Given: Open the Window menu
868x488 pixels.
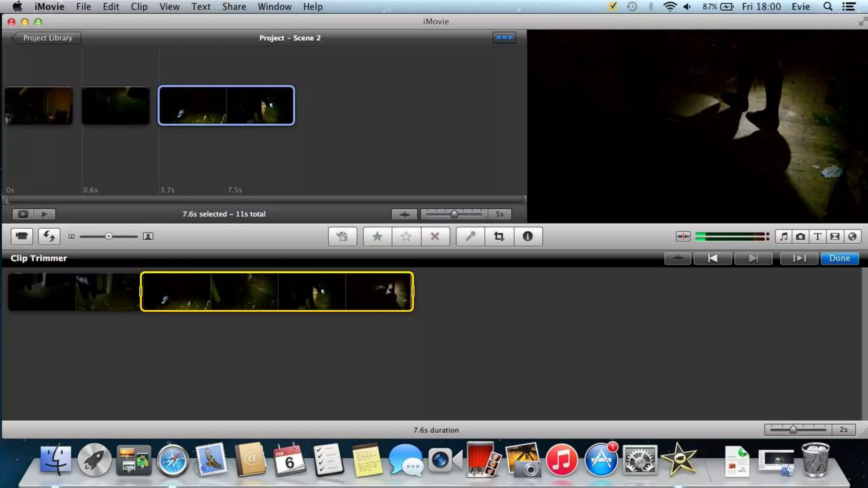Looking at the screenshot, I should [275, 7].
